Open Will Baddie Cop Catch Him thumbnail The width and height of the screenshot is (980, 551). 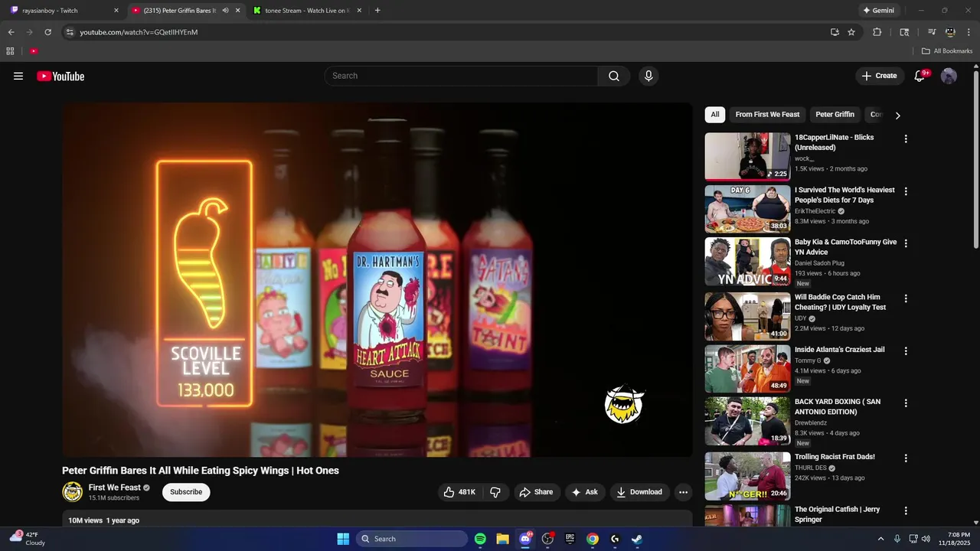point(747,316)
